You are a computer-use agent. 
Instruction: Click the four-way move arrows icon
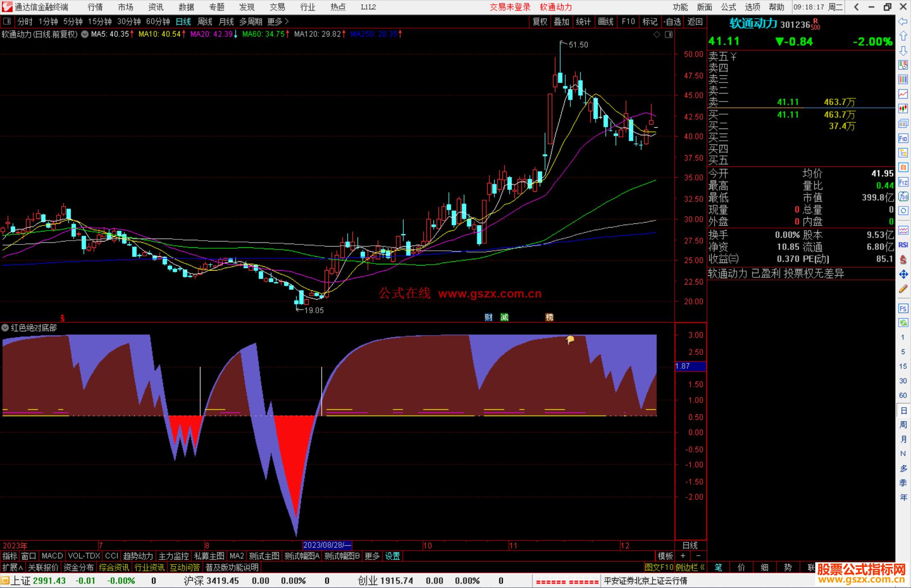tap(903, 274)
